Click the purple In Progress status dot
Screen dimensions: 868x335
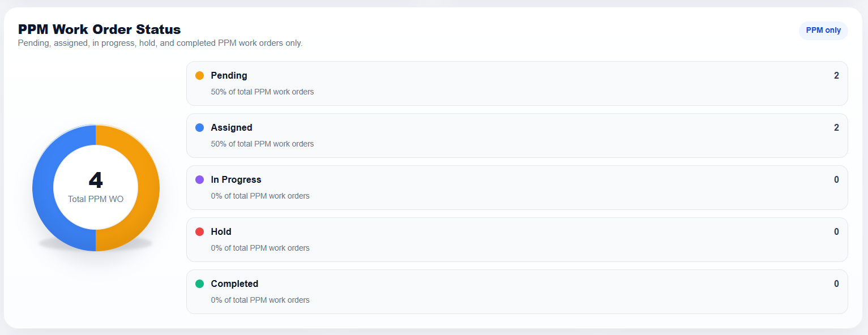(x=199, y=179)
